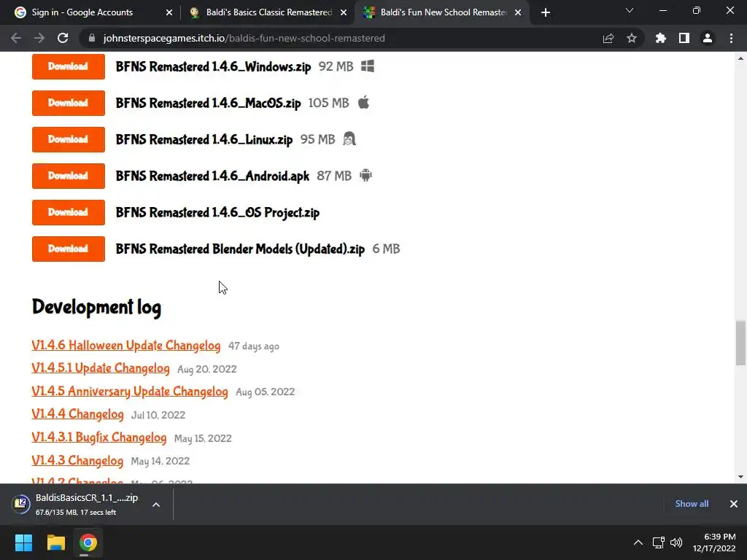
Task: Click '92 MB' size text
Action: 336,66
